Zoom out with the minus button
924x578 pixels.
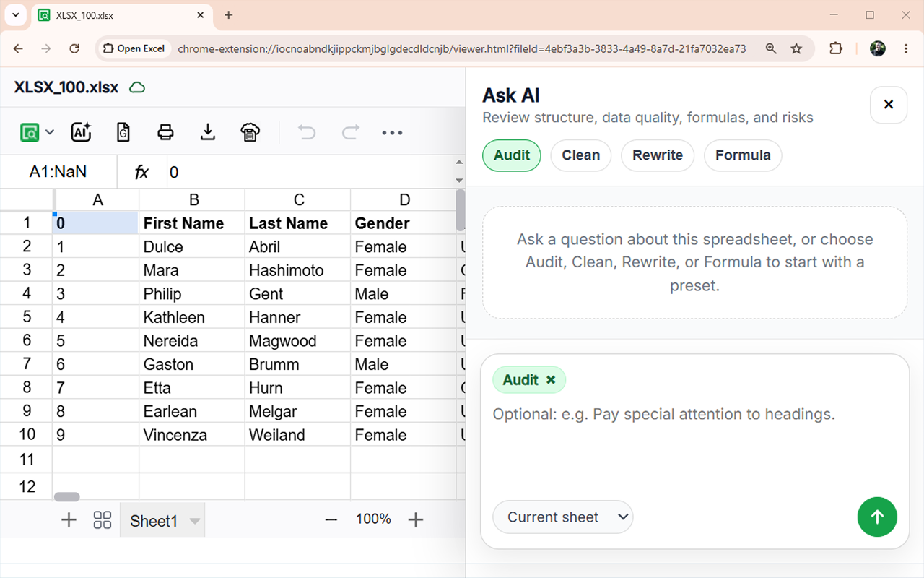[x=331, y=519]
